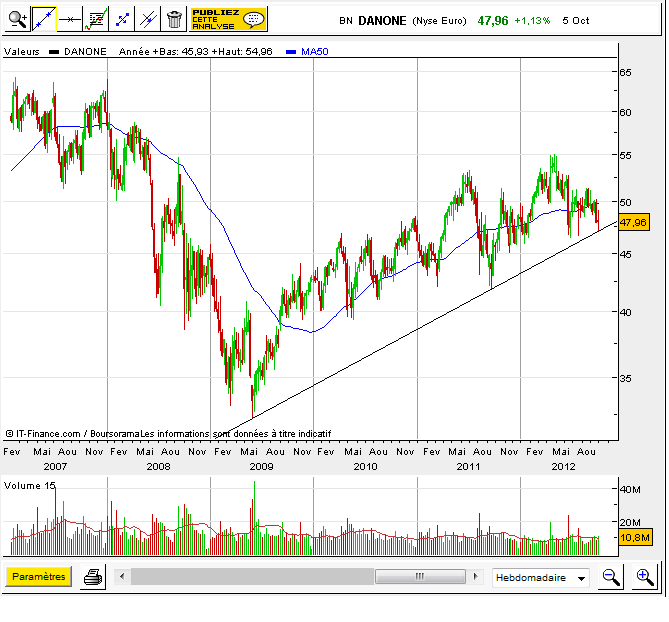
Task: Select the zoom magnifier tool in toolbar
Action: point(18,20)
